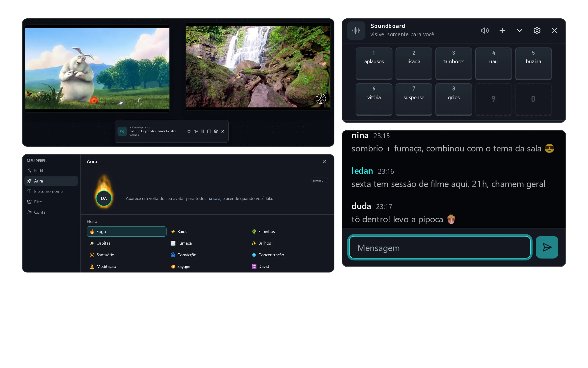This screenshot has height=368, width=588.
Task: Pause the Lofi Hip Hop Radio
Action: click(x=202, y=131)
